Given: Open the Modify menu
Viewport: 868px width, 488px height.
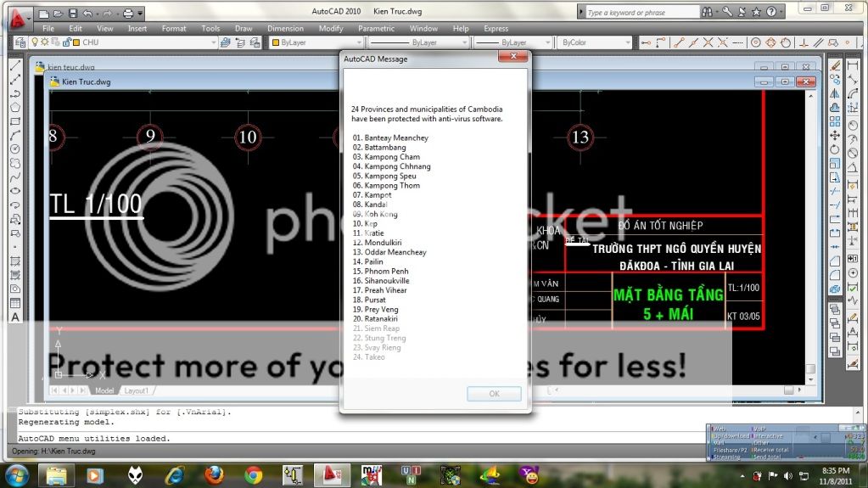Looking at the screenshot, I should click(x=330, y=28).
